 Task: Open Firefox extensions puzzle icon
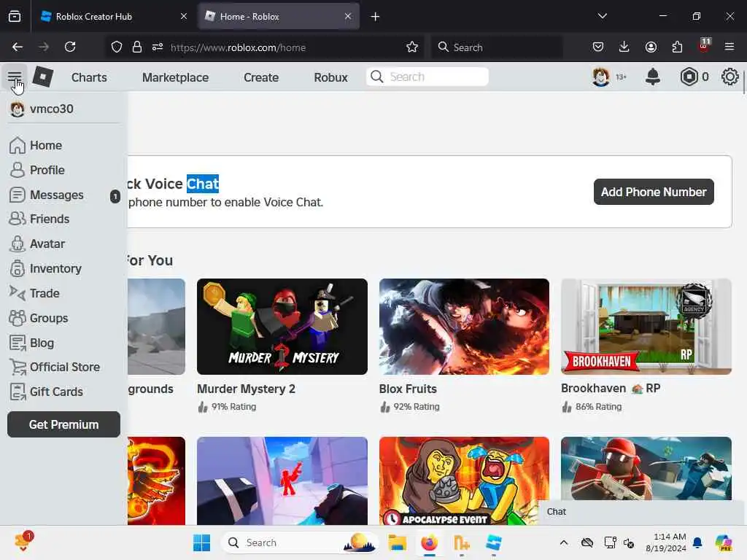[677, 47]
